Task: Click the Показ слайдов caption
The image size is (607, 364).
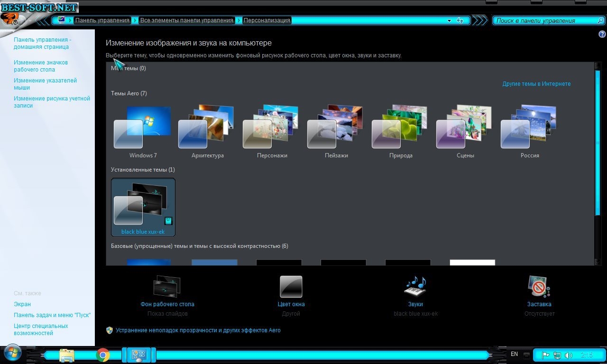Action: coord(167,314)
